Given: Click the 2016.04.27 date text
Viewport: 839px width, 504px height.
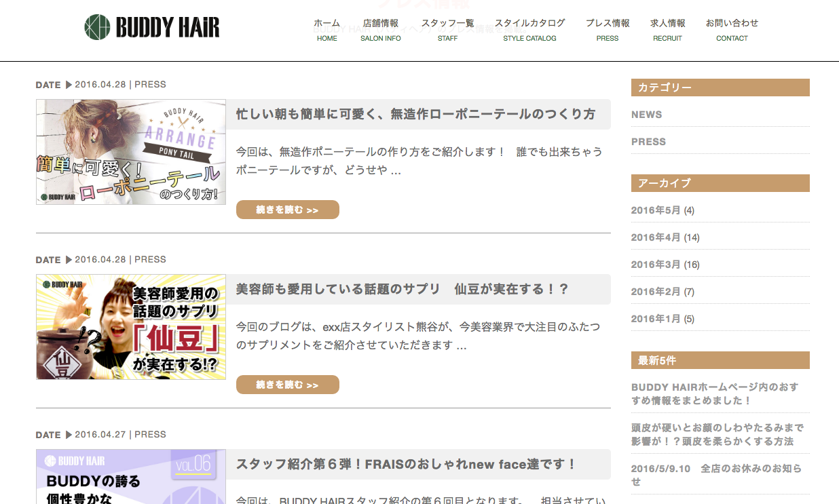Looking at the screenshot, I should (x=100, y=435).
